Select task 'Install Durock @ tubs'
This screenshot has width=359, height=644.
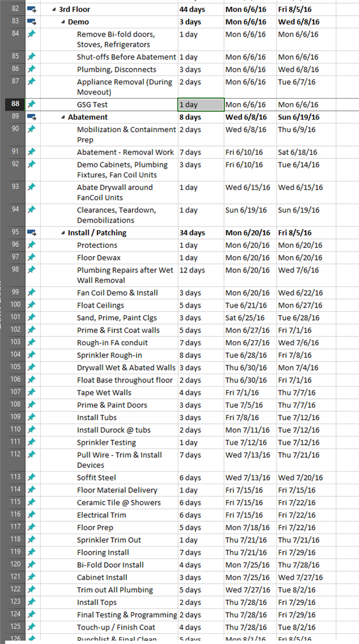click(x=114, y=430)
